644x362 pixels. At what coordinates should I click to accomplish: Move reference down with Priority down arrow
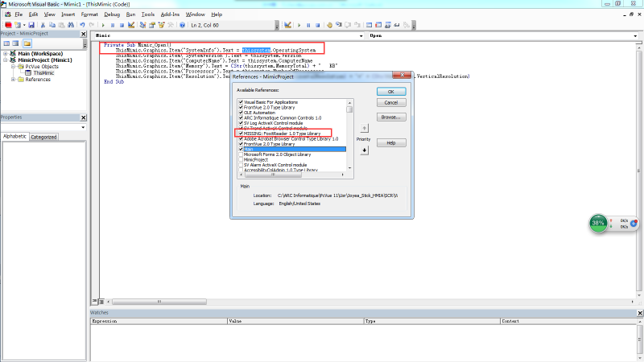click(365, 150)
